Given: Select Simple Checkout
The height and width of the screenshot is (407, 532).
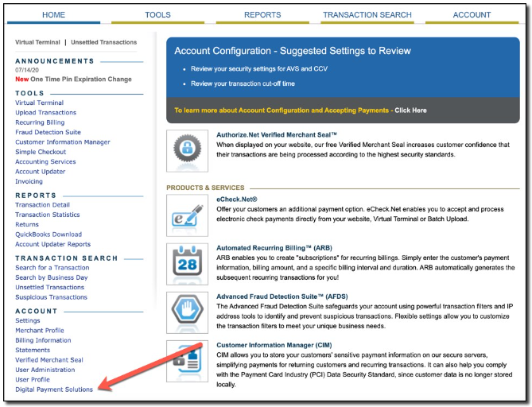Looking at the screenshot, I should click(41, 152).
